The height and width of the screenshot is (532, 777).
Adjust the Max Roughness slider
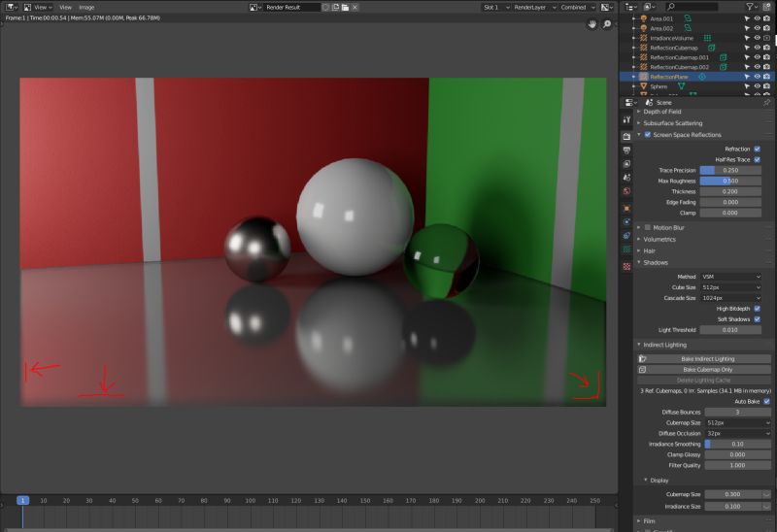[731, 182]
